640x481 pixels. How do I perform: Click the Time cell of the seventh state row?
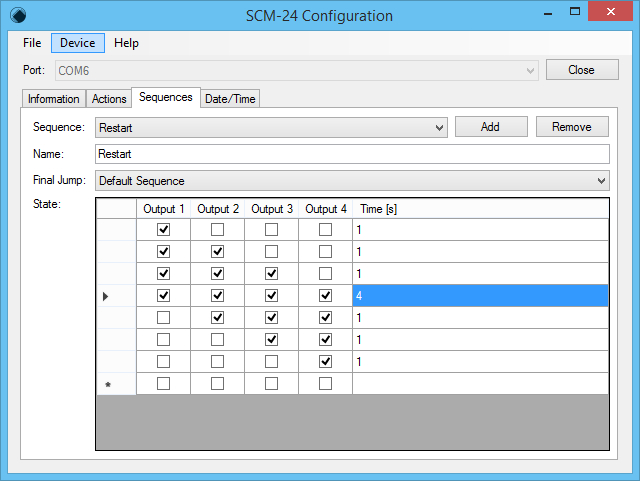(480, 362)
